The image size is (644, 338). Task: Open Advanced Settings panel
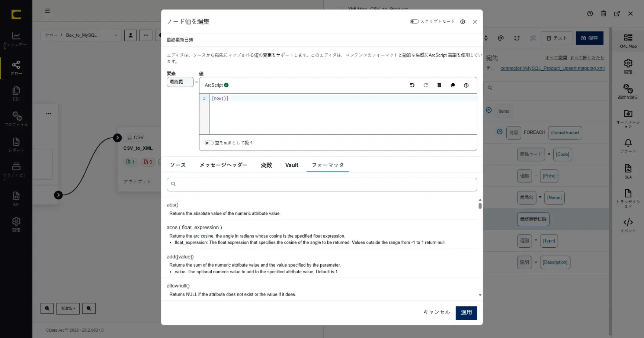(628, 91)
